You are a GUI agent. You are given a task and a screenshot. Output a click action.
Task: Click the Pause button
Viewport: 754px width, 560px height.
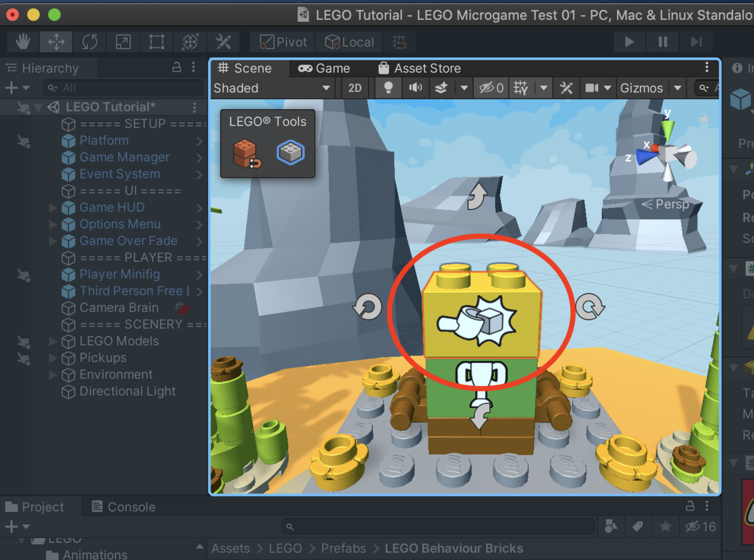tap(663, 42)
